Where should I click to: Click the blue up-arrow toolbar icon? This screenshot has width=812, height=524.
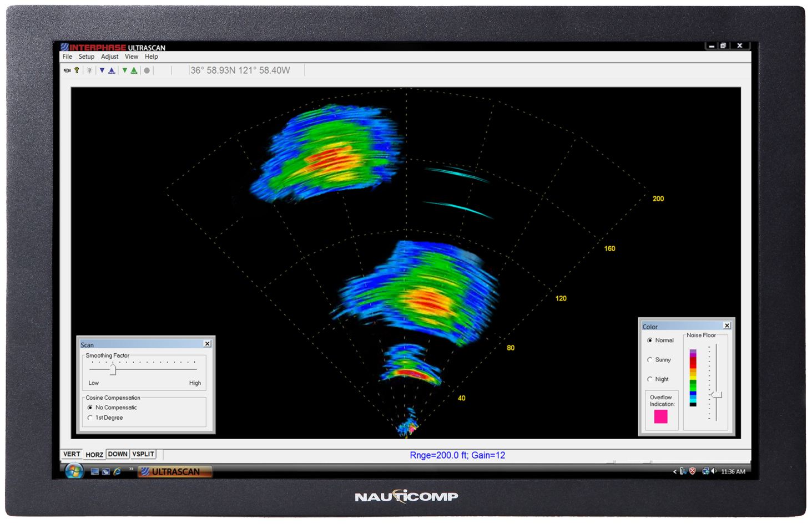(112, 70)
